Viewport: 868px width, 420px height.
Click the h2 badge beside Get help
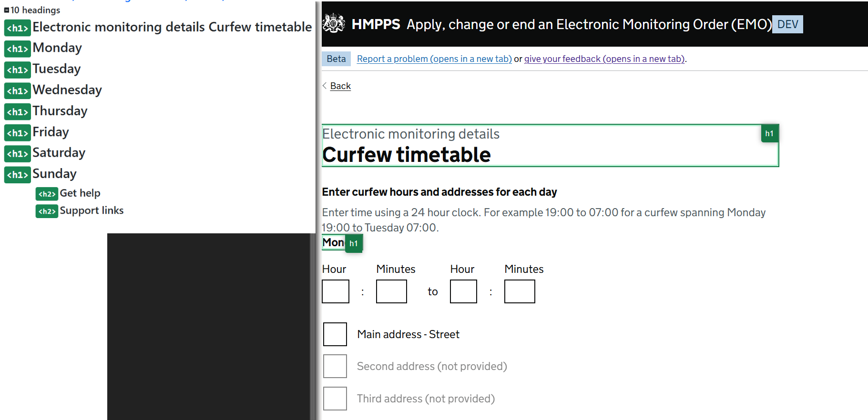(47, 194)
